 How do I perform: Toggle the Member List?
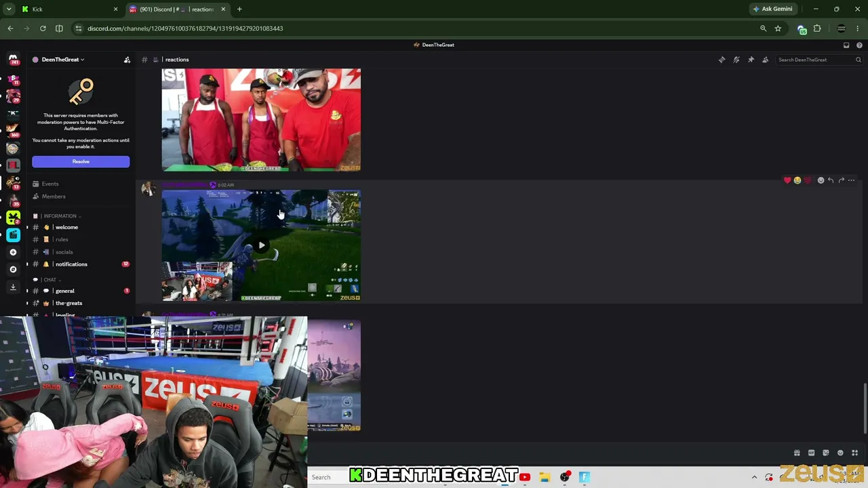coord(766,60)
